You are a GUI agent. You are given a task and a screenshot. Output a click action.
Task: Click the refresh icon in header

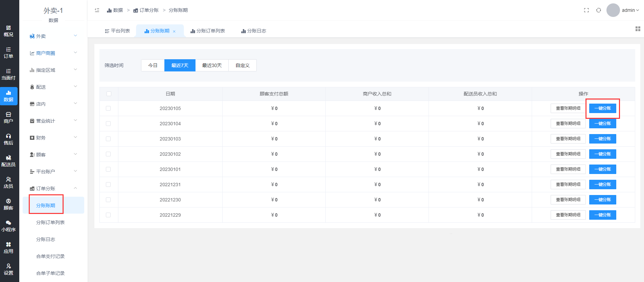point(599,10)
